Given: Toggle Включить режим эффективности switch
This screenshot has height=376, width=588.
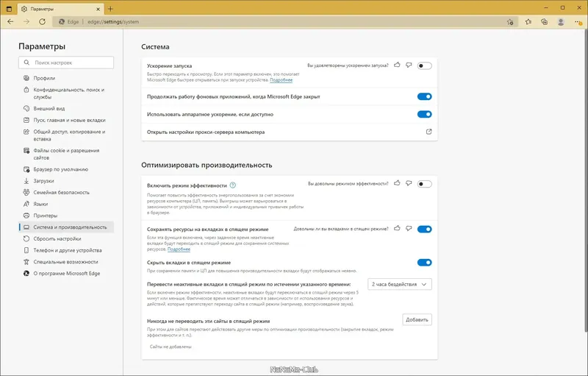Looking at the screenshot, I should point(425,184).
